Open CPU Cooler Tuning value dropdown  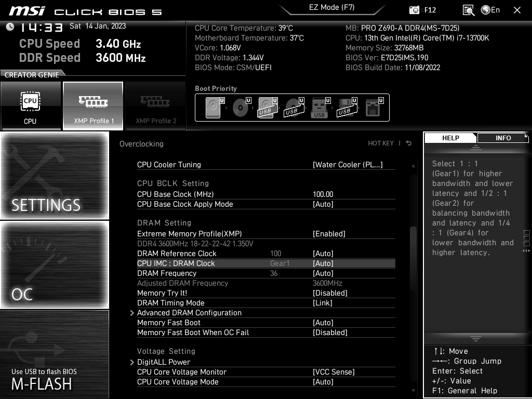pyautogui.click(x=348, y=165)
